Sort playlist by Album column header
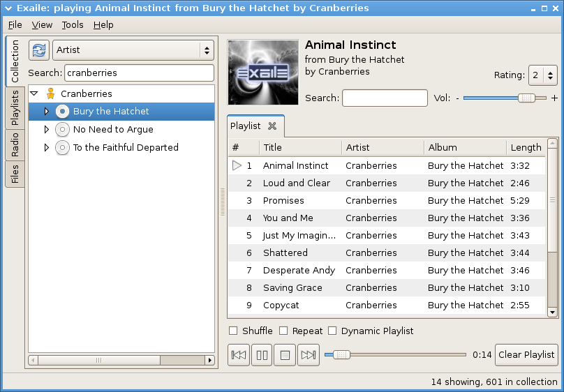This screenshot has height=392, width=564. pos(465,148)
